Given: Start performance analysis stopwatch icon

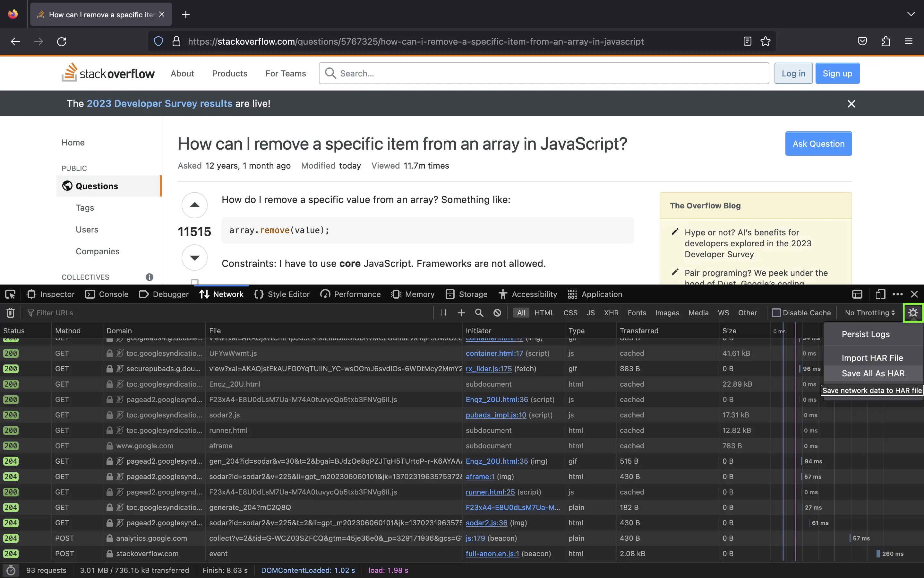Looking at the screenshot, I should point(11,570).
